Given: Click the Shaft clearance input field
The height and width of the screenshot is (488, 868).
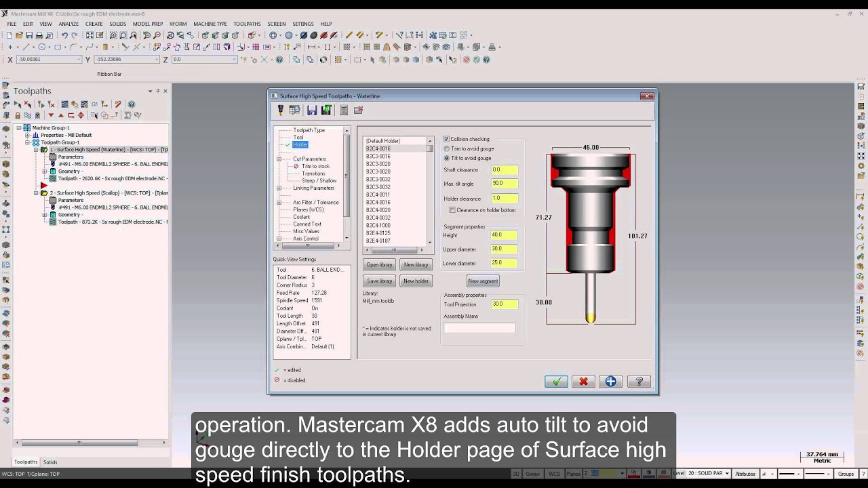Looking at the screenshot, I should click(504, 170).
